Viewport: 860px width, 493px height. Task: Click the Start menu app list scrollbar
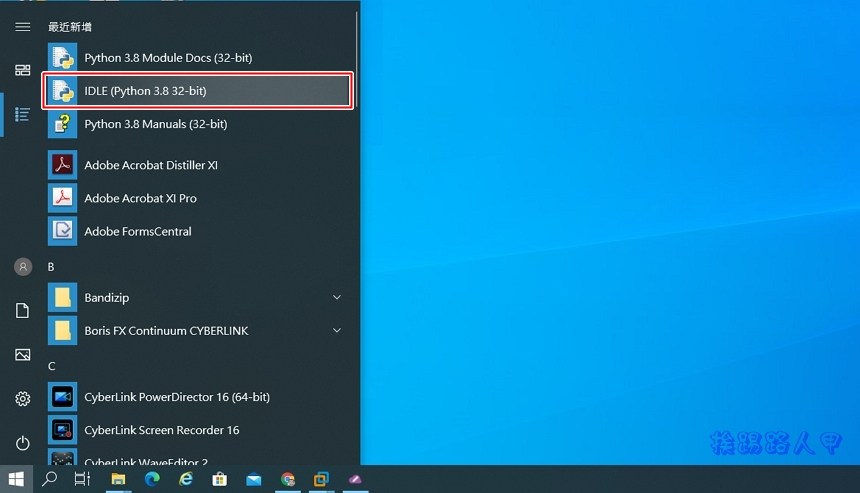click(x=357, y=60)
